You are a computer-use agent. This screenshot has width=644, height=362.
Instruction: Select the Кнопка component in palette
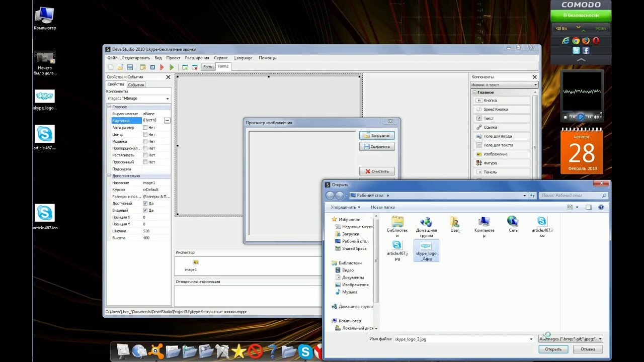[x=501, y=101]
